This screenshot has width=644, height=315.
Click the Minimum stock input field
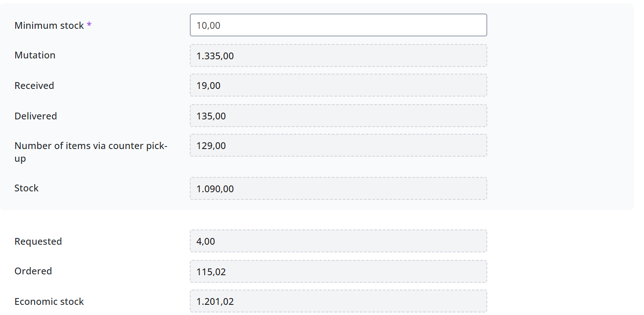tap(338, 25)
